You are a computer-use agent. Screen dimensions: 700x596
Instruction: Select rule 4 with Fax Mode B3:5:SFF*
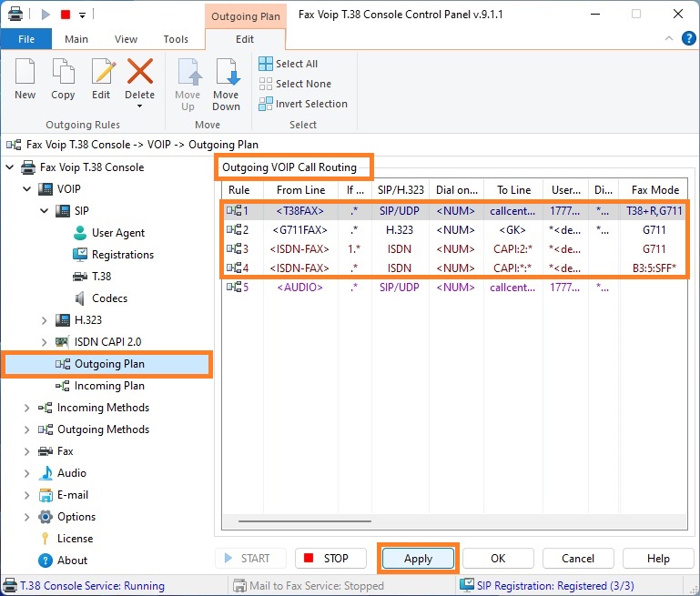click(x=454, y=268)
